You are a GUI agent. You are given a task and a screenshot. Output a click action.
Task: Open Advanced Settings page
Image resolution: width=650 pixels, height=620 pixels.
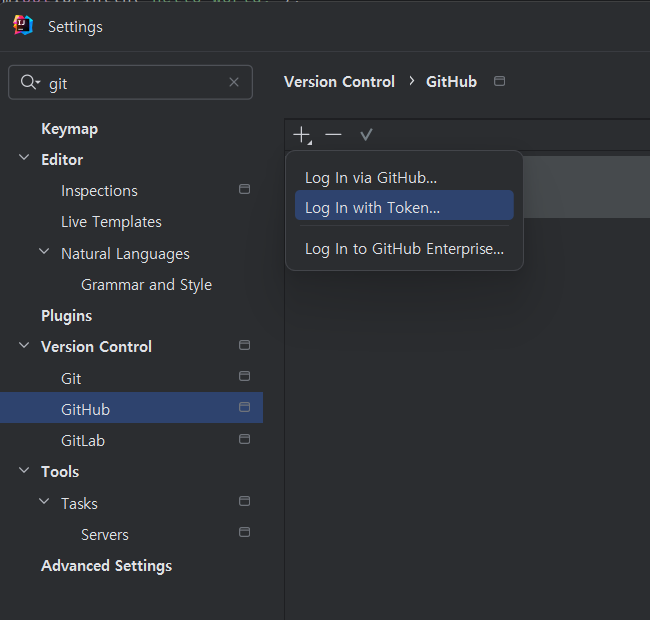coord(107,566)
